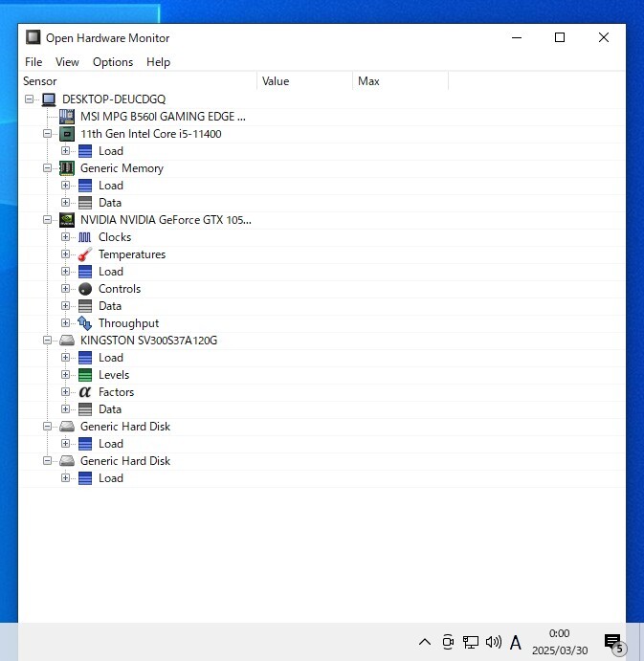
Task: Open the Help menu
Action: [x=158, y=62]
